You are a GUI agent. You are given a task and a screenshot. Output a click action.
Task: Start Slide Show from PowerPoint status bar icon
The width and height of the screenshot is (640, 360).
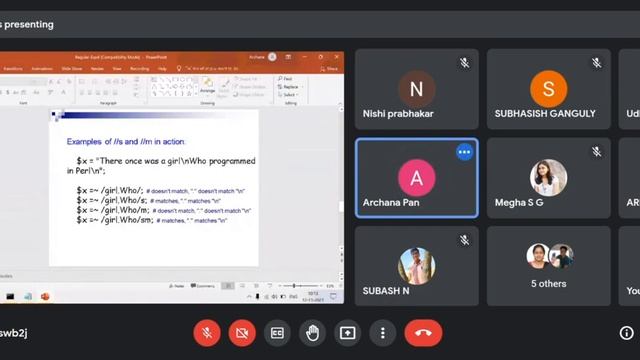point(269,286)
